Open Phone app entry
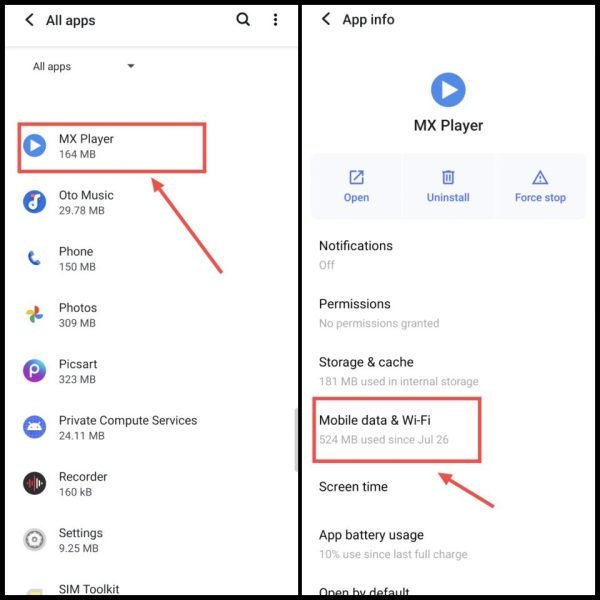This screenshot has width=600, height=600. 151,258
